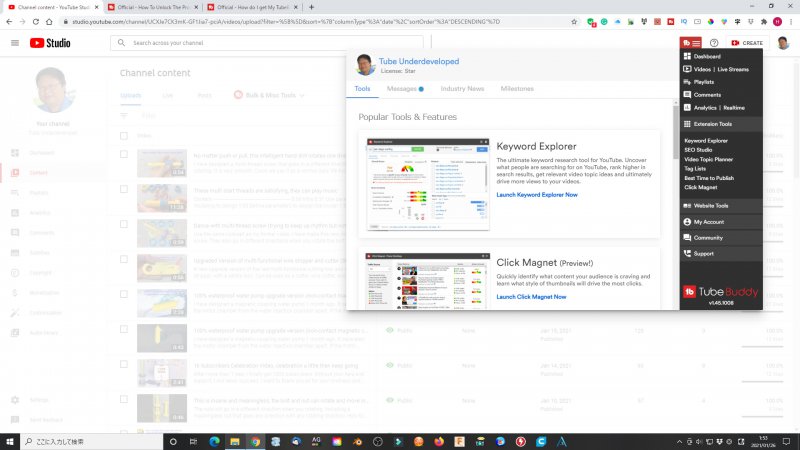800x450 pixels.
Task: Open Playlists from the TubeBuddy menu
Action: (704, 82)
